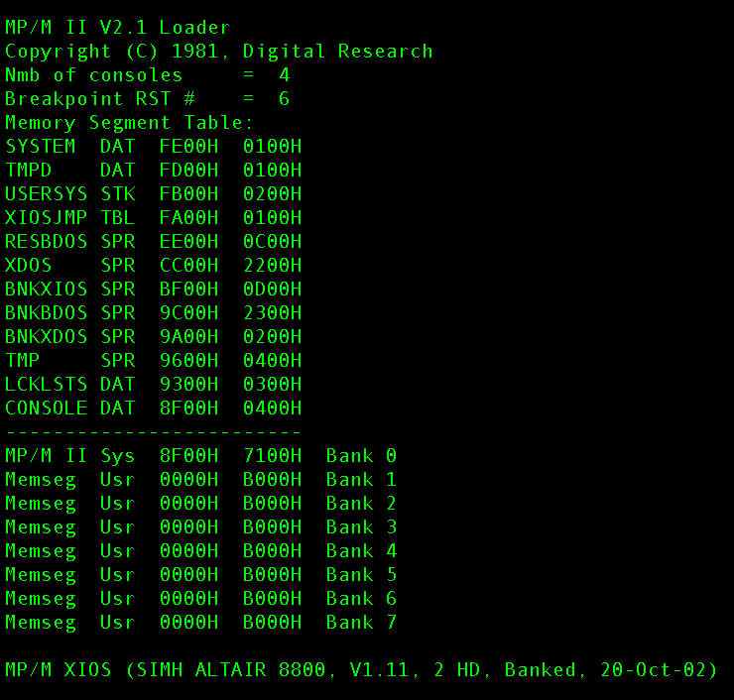
Task: Click address '8F00H' in CONSOLE row
Action: pyautogui.click(x=188, y=408)
